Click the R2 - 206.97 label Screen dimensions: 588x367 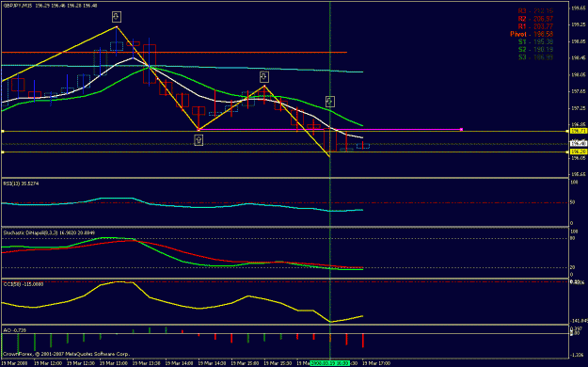click(x=535, y=19)
